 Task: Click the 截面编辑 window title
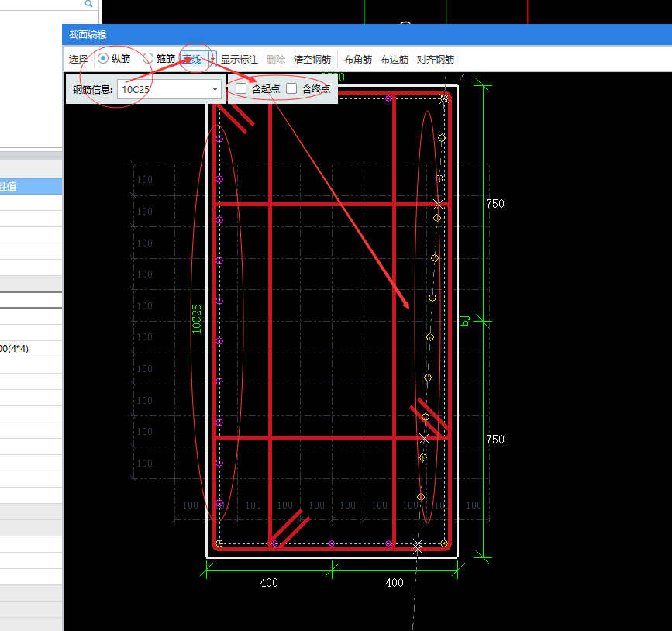[x=88, y=35]
